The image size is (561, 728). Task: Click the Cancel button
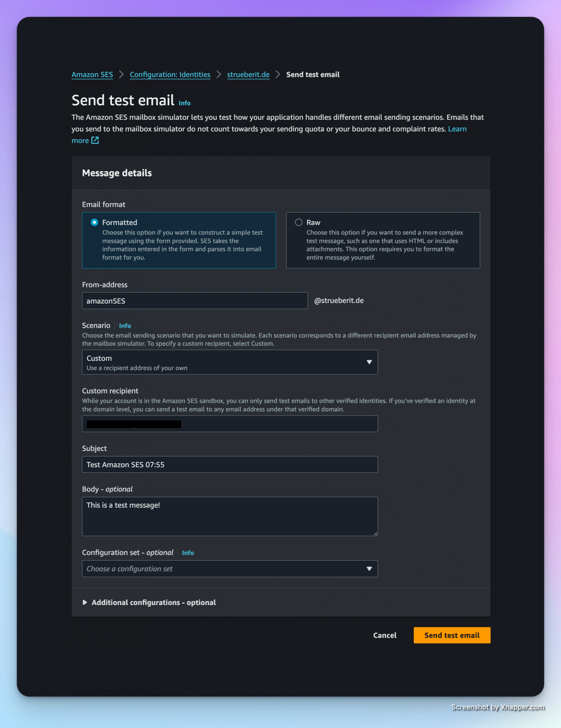385,635
